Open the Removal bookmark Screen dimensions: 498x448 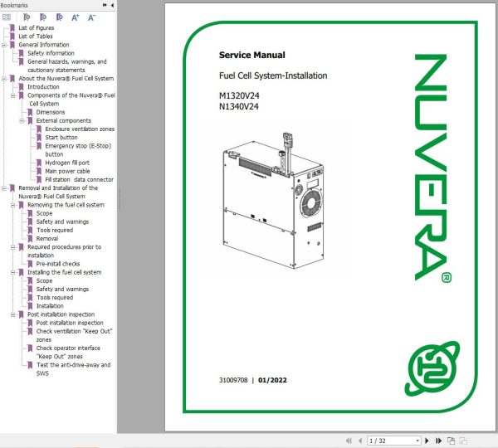pyautogui.click(x=47, y=238)
